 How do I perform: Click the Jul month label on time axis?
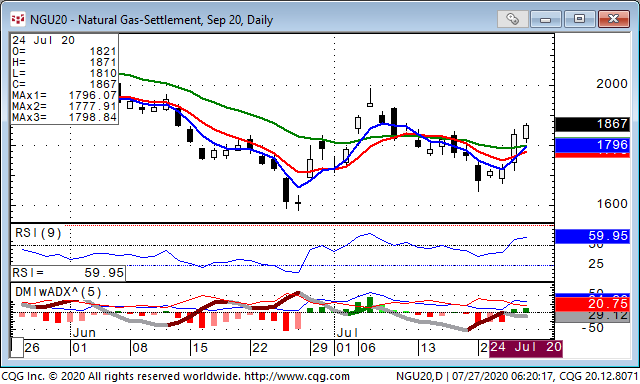point(348,333)
